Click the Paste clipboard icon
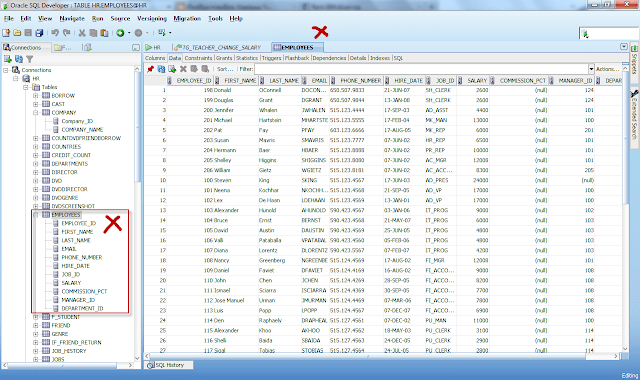The image size is (640, 380). [104, 33]
